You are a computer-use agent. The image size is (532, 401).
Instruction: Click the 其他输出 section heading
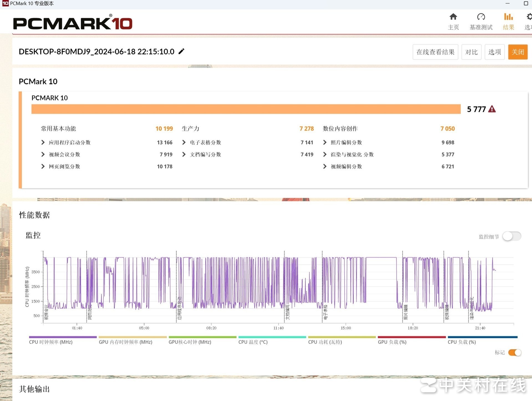(34, 389)
